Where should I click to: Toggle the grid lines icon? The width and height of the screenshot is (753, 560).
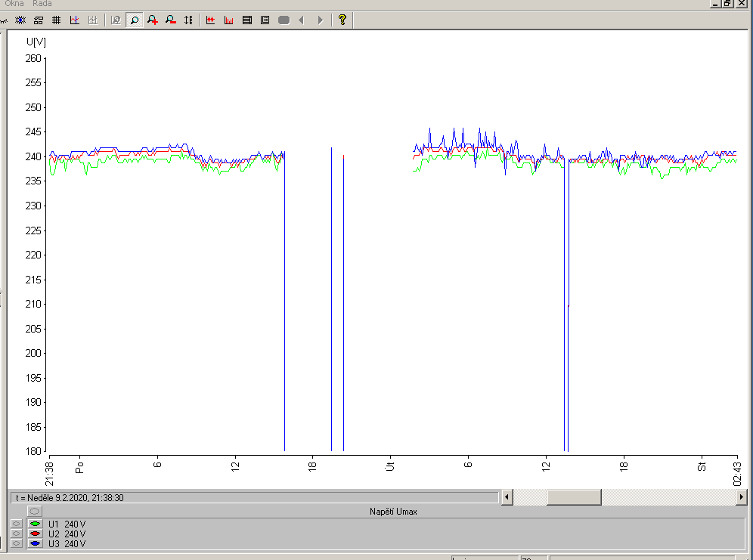pyautogui.click(x=56, y=20)
